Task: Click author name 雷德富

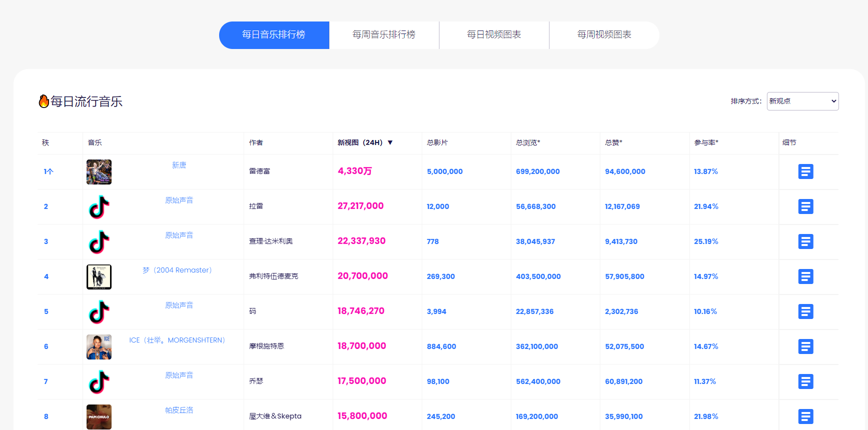Action: pos(260,171)
